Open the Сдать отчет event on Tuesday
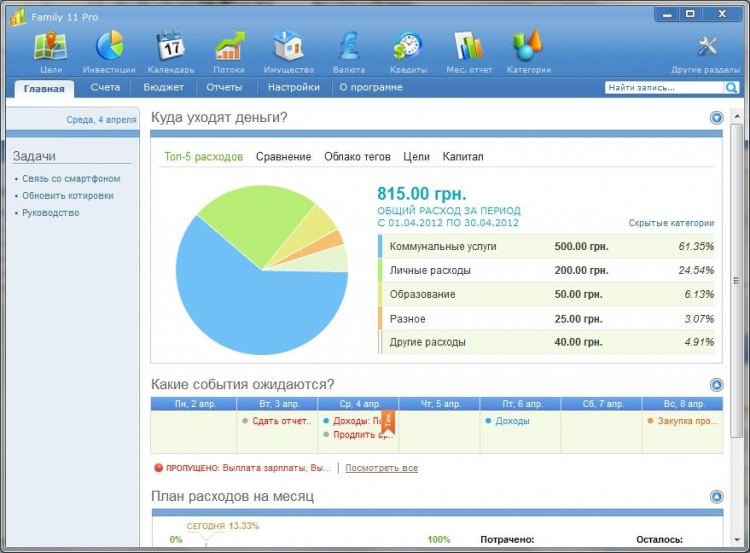 click(277, 421)
